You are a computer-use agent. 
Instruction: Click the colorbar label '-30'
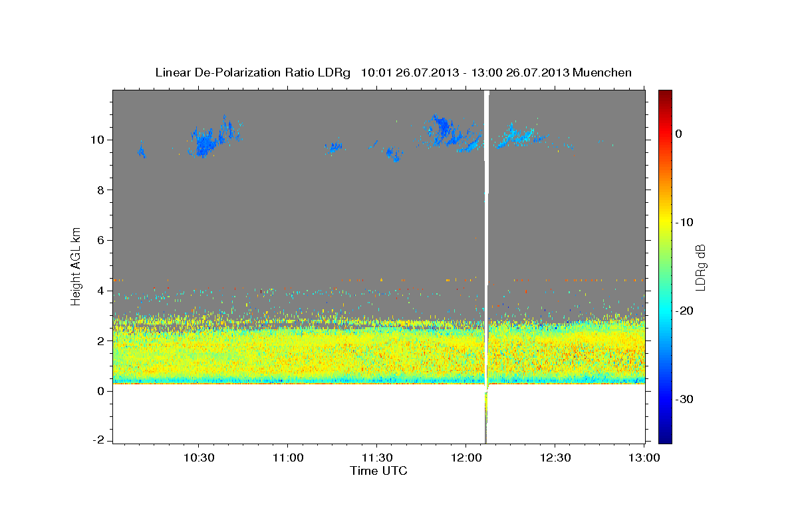click(685, 399)
